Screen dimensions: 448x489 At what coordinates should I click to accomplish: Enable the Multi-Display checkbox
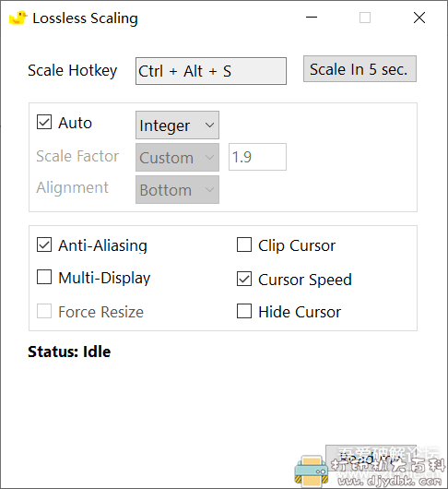tap(44, 277)
